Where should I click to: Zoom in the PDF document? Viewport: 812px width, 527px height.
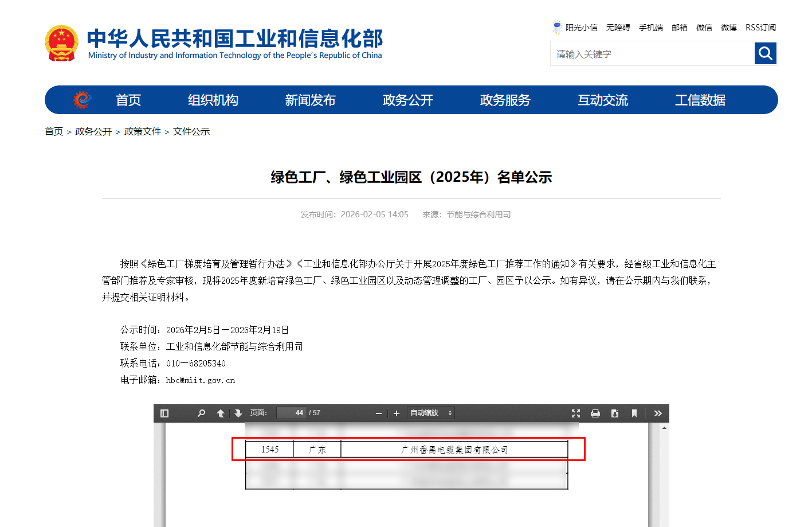pos(397,413)
